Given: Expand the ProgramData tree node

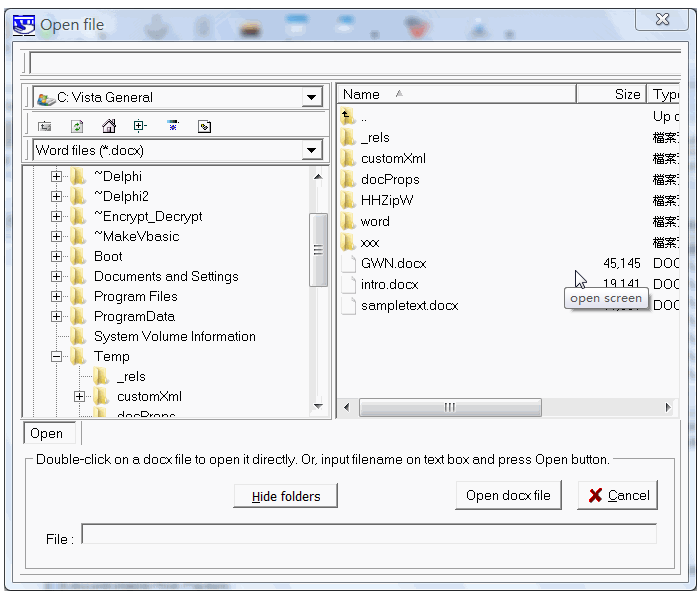Looking at the screenshot, I should point(56,316).
